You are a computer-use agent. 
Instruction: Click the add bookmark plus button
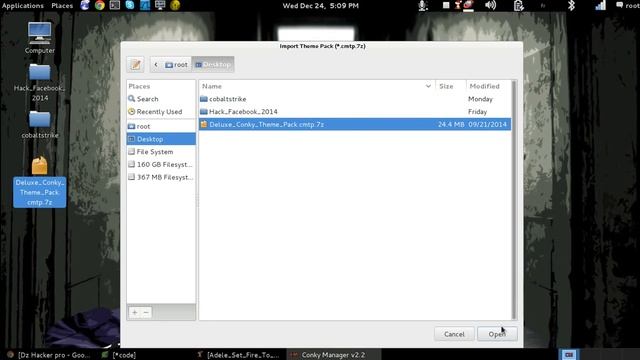pyautogui.click(x=135, y=313)
